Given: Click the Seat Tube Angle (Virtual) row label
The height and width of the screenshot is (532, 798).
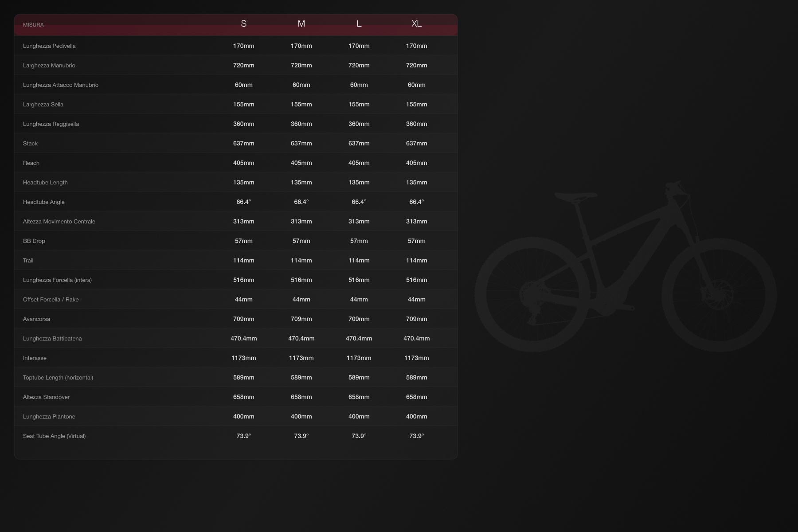Looking at the screenshot, I should pyautogui.click(x=54, y=436).
